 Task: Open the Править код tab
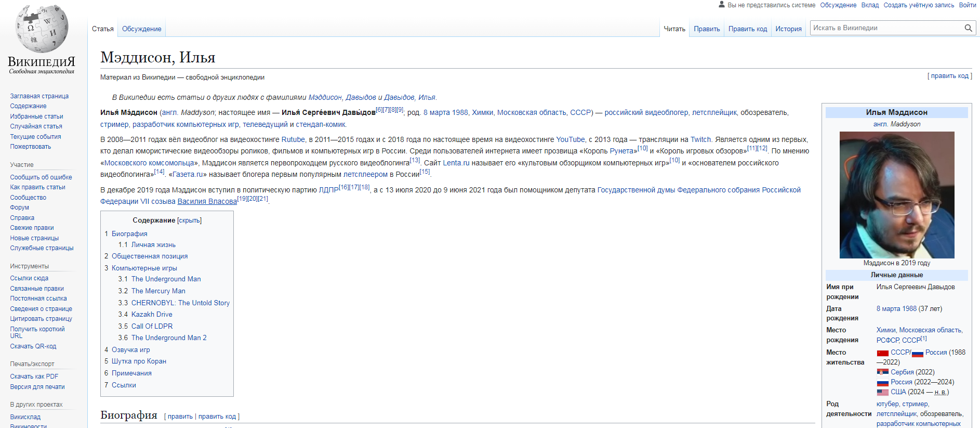coord(748,29)
